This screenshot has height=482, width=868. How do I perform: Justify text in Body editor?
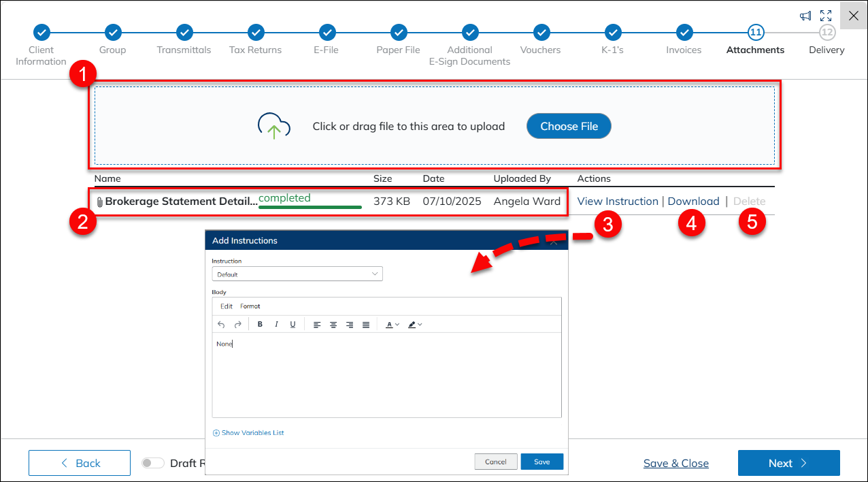tap(366, 325)
